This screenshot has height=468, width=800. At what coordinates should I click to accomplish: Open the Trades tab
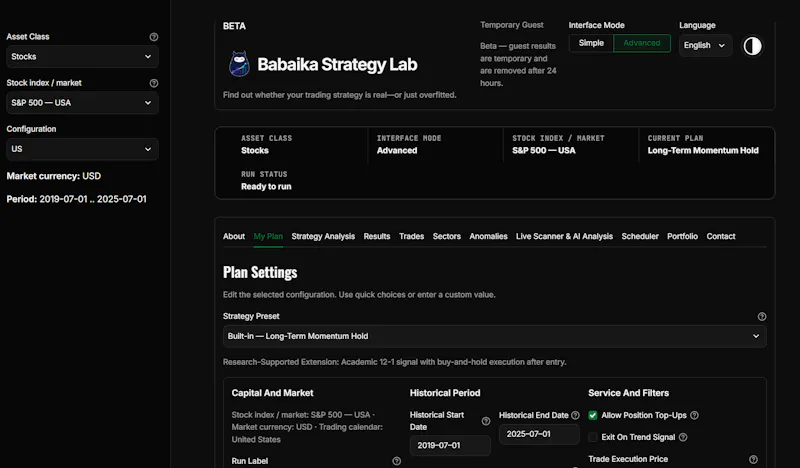(411, 236)
